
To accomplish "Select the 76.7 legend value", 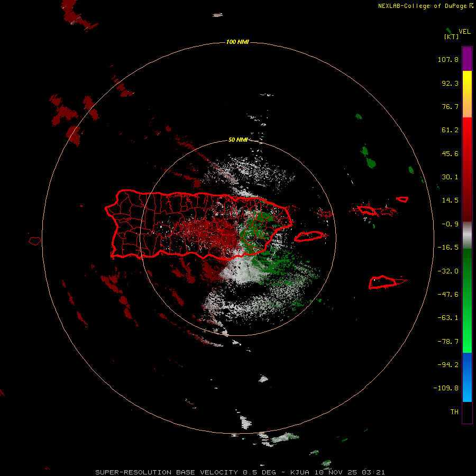I will point(450,106).
